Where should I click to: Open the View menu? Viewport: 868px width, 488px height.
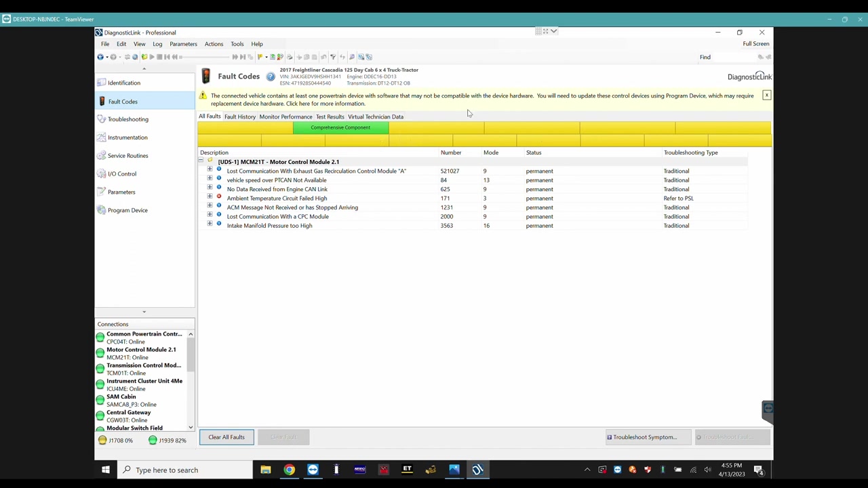click(x=139, y=44)
